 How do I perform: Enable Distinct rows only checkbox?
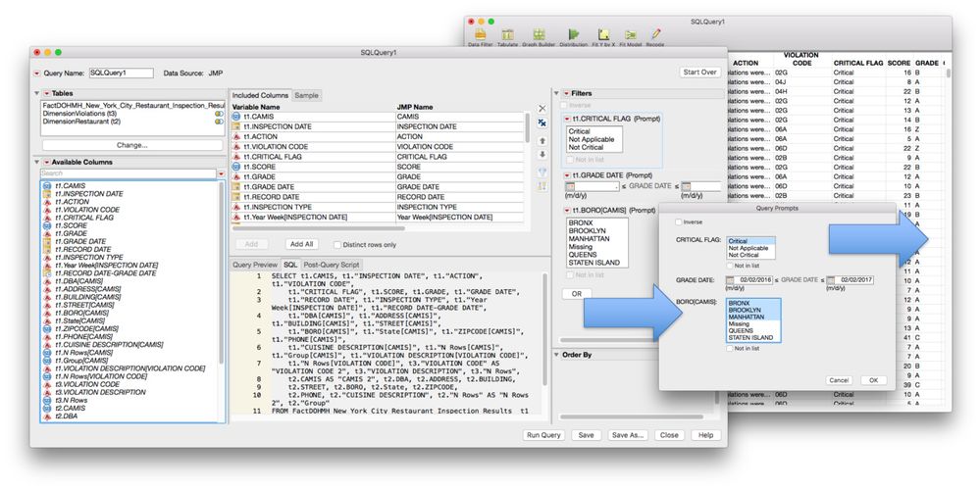[336, 245]
